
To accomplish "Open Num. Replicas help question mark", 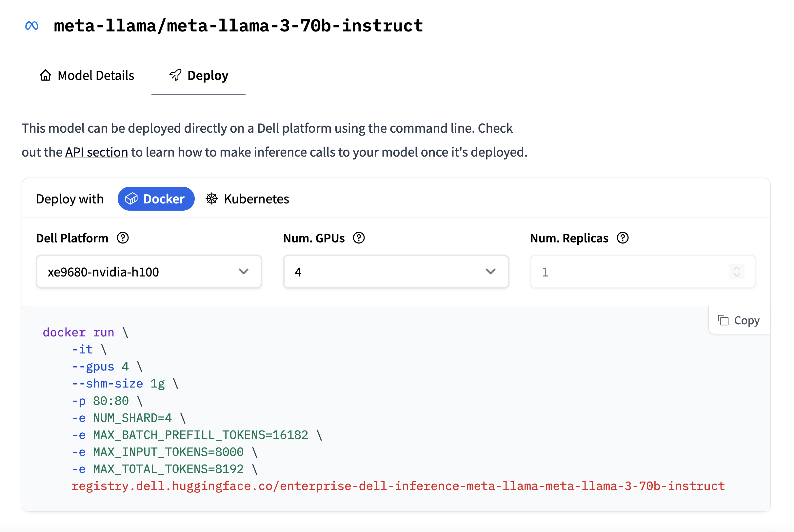I will (623, 238).
